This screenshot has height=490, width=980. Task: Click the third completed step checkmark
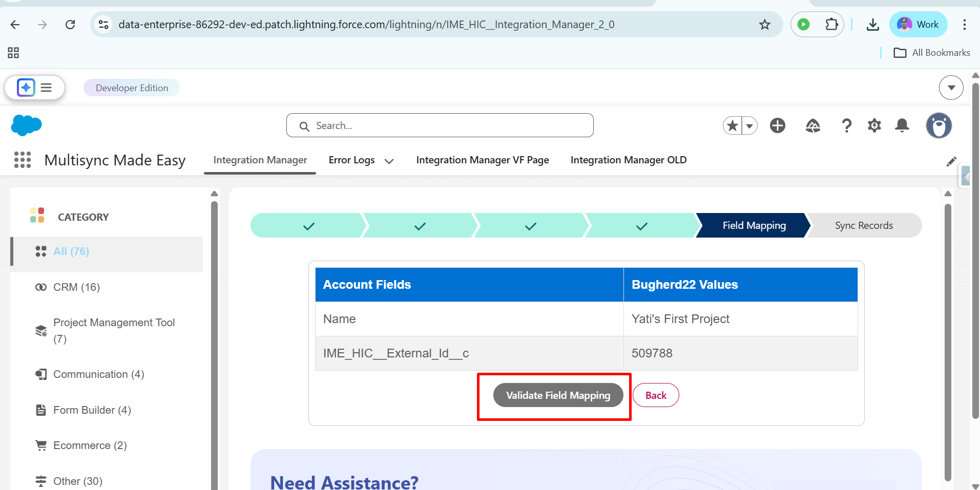(x=531, y=226)
